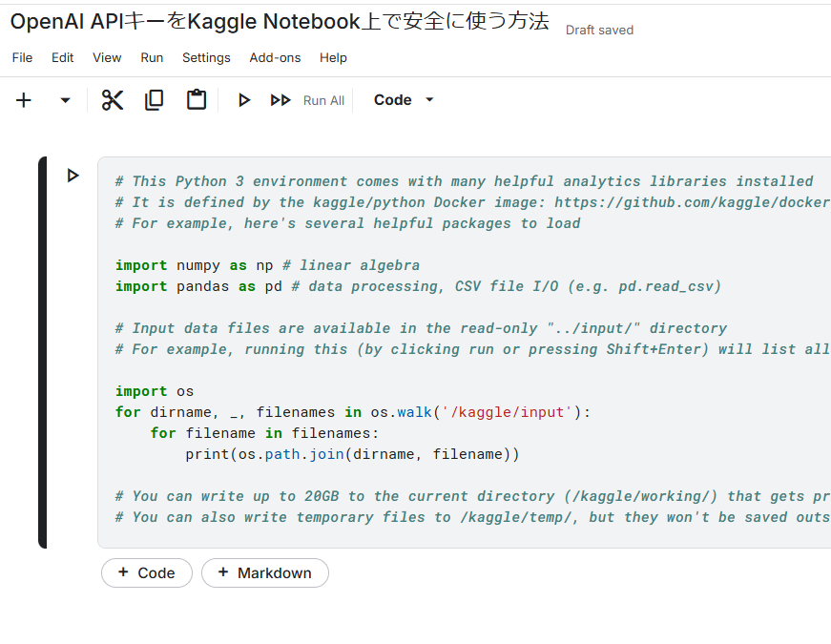Edit the notebook title field

[x=280, y=22]
